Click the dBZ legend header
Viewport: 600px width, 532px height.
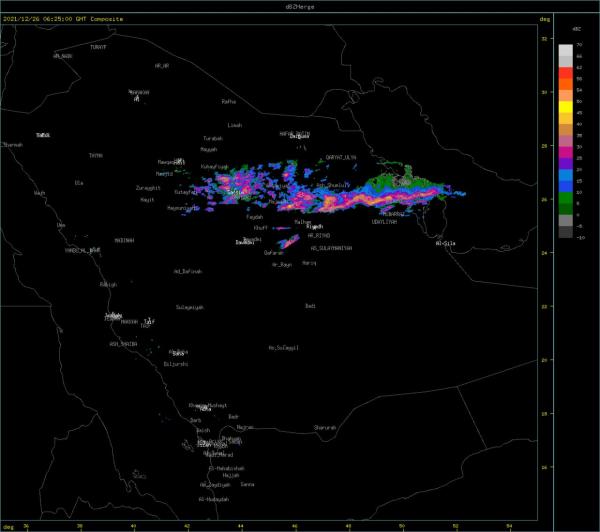pos(577,29)
